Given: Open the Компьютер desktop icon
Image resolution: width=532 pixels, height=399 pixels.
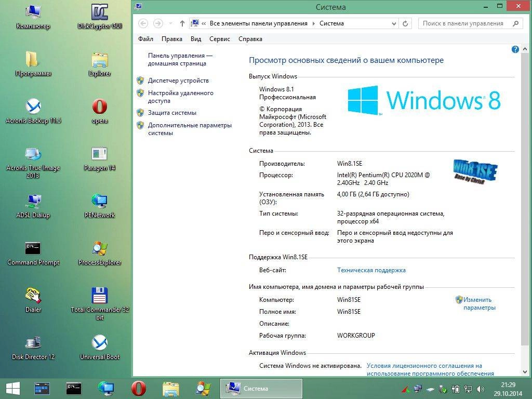Looking at the screenshot, I should [x=33, y=16].
